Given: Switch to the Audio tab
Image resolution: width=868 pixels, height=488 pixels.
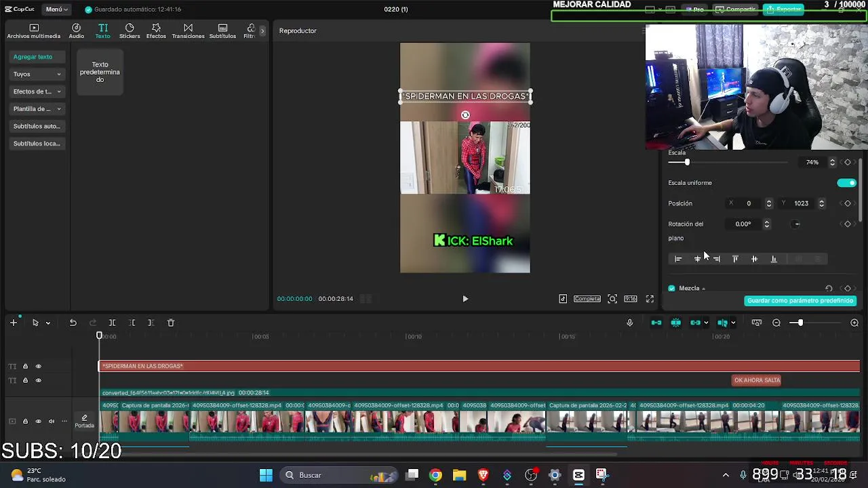Looking at the screenshot, I should 76,31.
